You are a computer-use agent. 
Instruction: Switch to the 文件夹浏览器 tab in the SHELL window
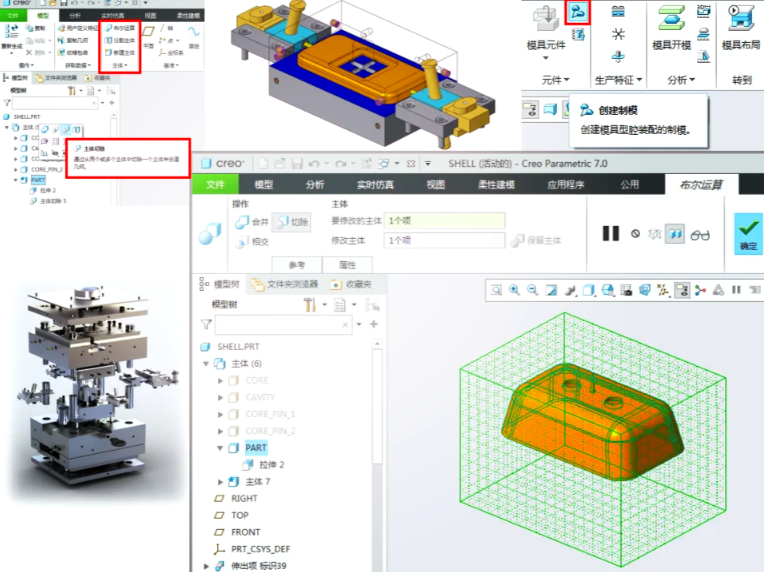tap(285, 284)
